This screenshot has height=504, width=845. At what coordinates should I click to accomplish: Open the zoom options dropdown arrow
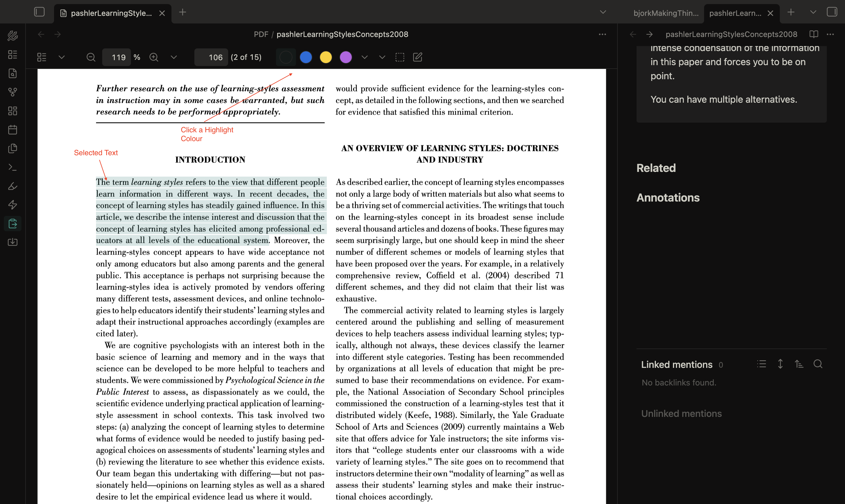click(x=174, y=57)
